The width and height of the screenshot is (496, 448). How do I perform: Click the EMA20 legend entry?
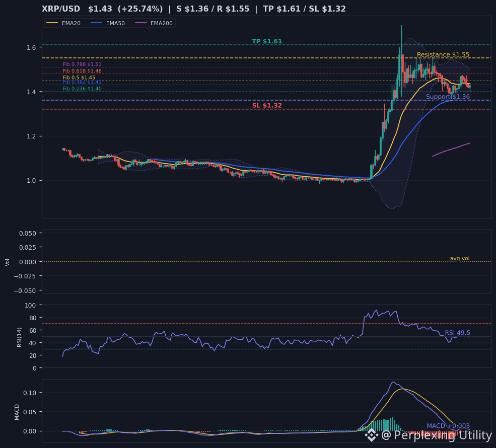coord(63,23)
